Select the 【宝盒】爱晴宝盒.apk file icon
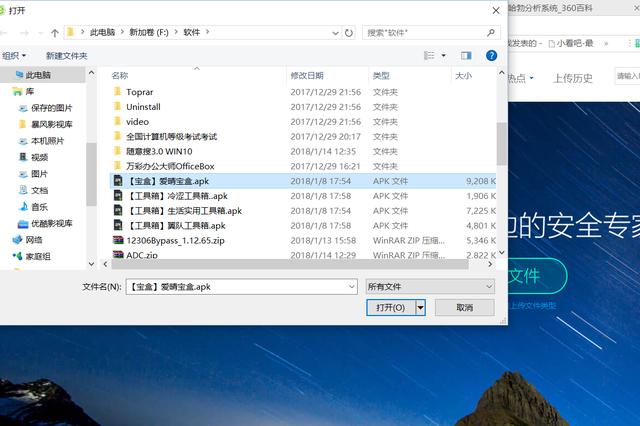 (118, 181)
